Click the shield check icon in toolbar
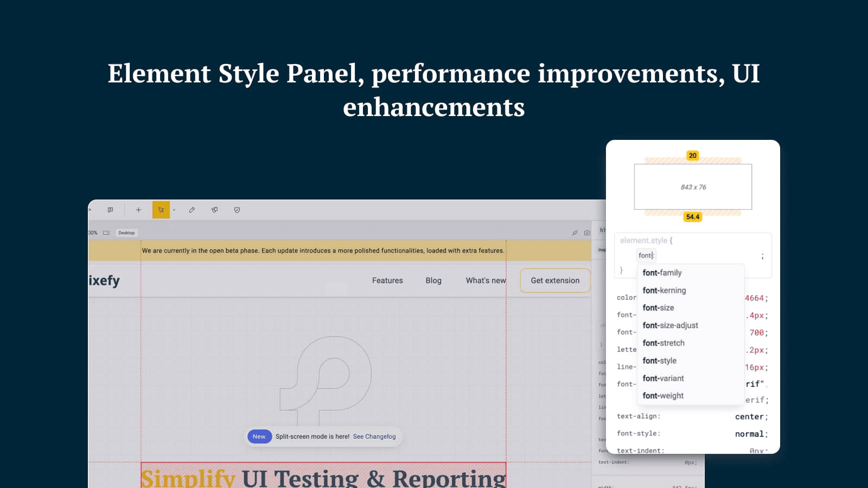 click(237, 210)
